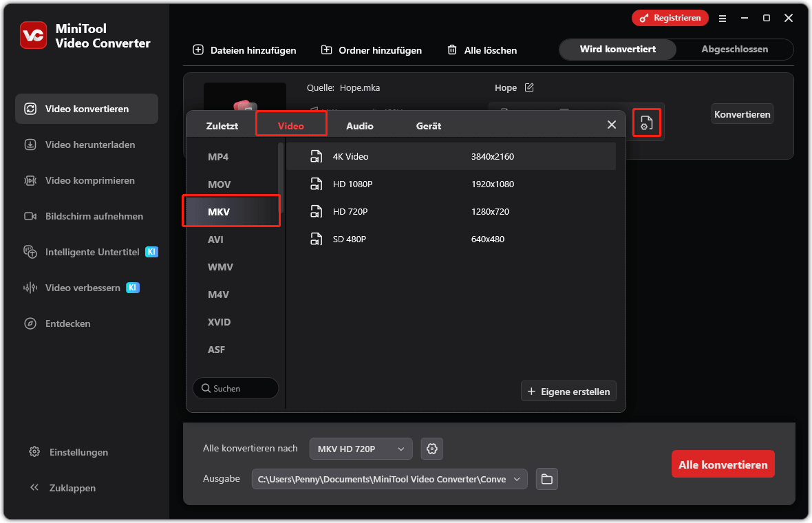Click the 640x480 resolution value

pyautogui.click(x=488, y=239)
